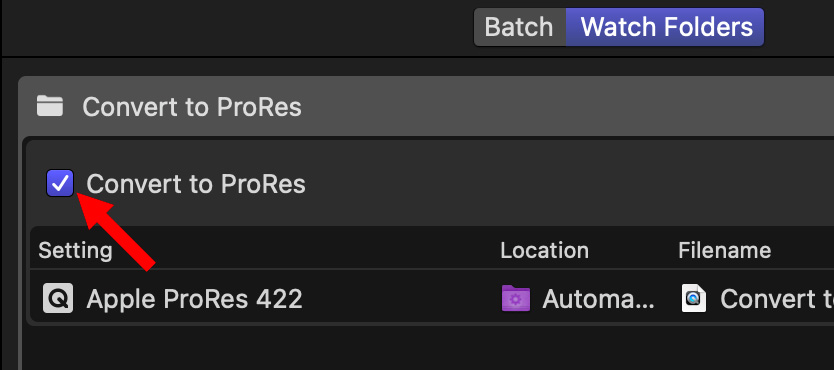Click the QuickTime icon beside Apple ProRes 422
Image resolution: width=834 pixels, height=370 pixels.
58,298
